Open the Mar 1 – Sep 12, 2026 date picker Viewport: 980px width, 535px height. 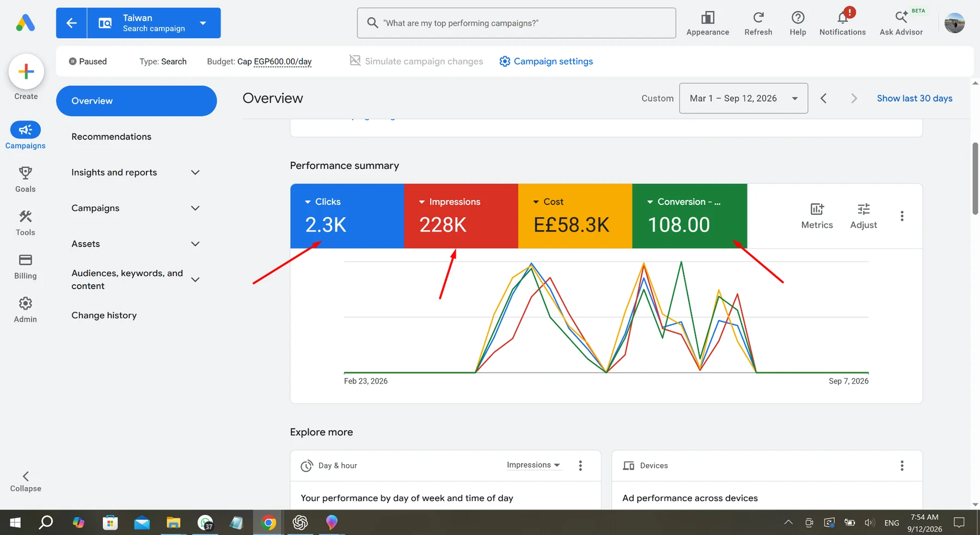(x=743, y=98)
